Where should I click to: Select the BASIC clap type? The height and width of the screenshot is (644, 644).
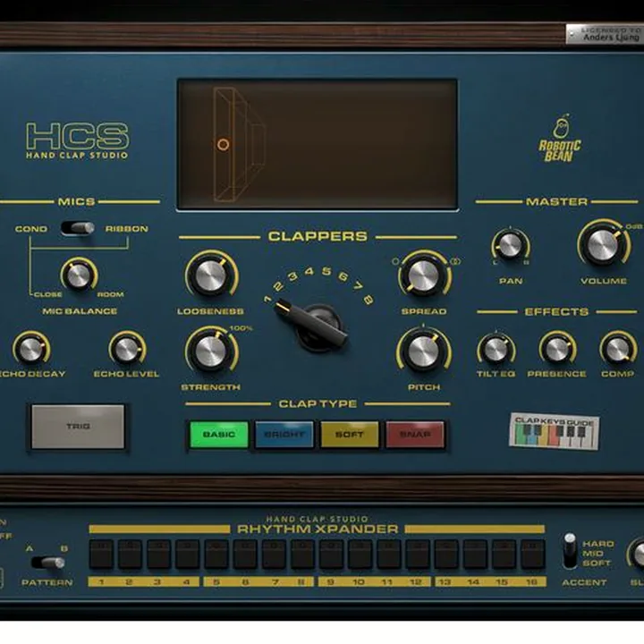tap(218, 434)
